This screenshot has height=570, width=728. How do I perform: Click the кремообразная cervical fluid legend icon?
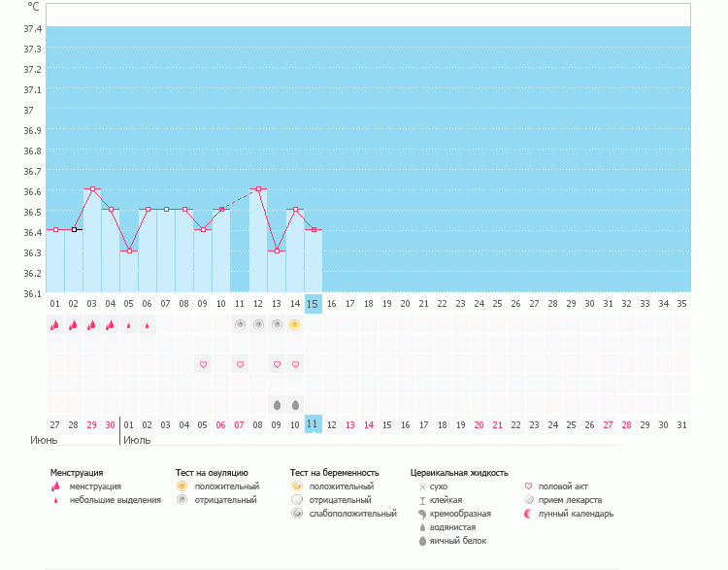point(422,514)
